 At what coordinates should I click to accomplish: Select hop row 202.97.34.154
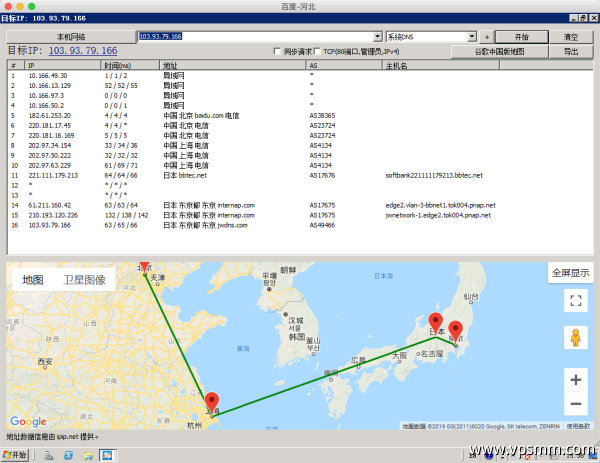tap(300, 145)
